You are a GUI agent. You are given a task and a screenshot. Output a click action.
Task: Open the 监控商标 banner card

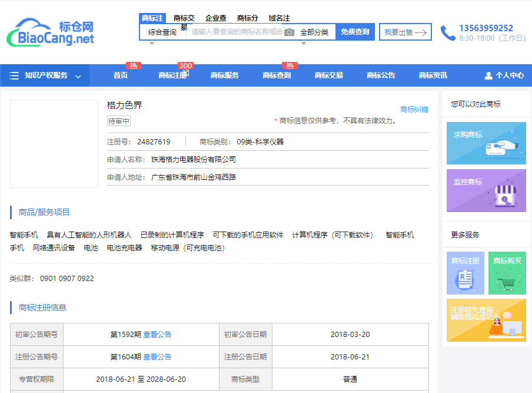(486, 190)
